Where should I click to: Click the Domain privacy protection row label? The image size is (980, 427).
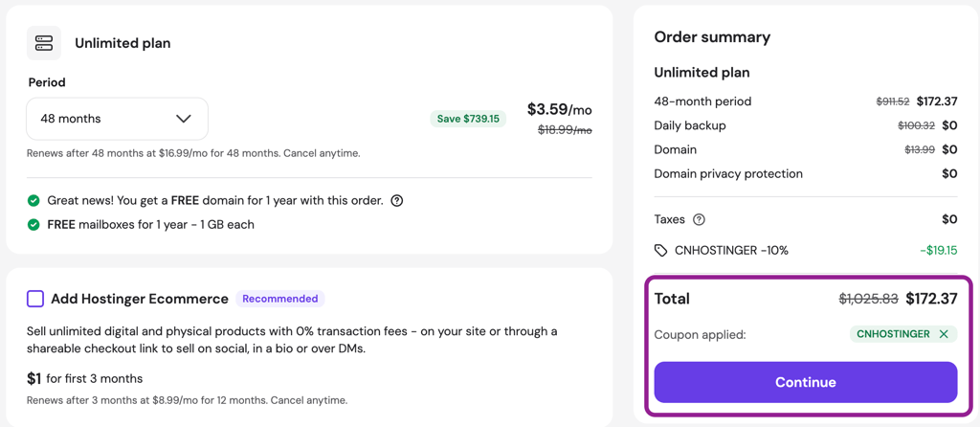[x=728, y=174]
